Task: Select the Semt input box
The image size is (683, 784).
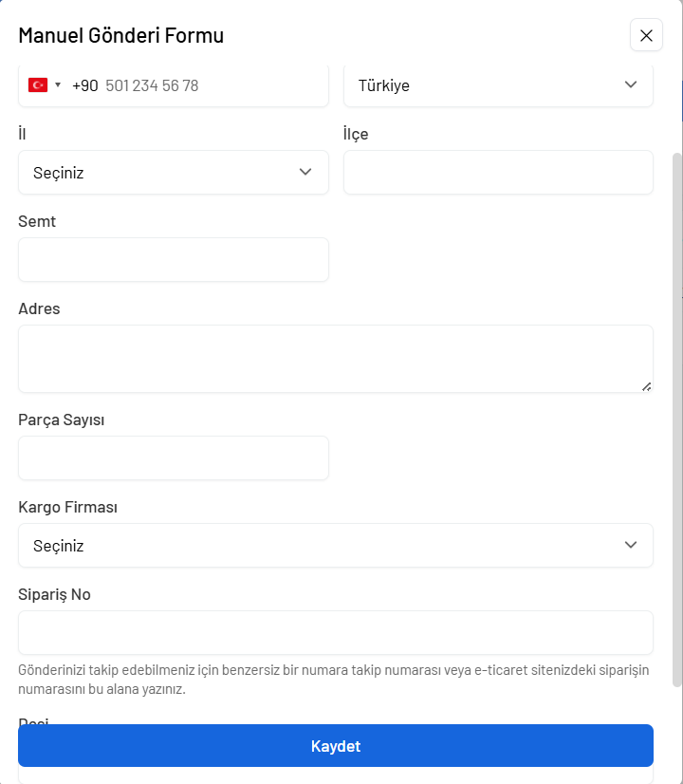Action: (174, 260)
